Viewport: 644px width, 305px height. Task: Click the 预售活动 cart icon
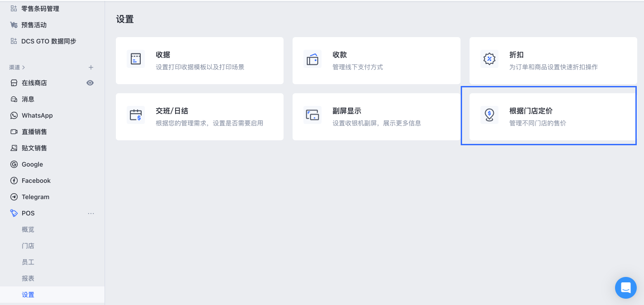pos(14,25)
